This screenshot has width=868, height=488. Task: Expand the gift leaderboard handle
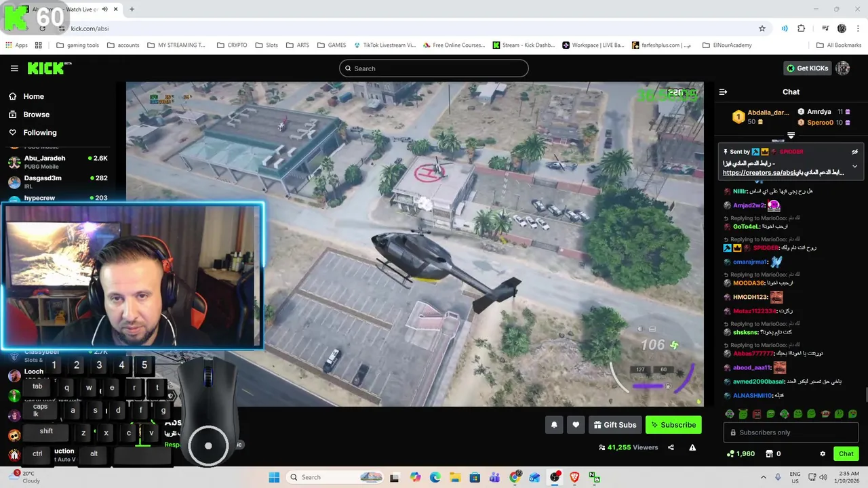coord(791,136)
